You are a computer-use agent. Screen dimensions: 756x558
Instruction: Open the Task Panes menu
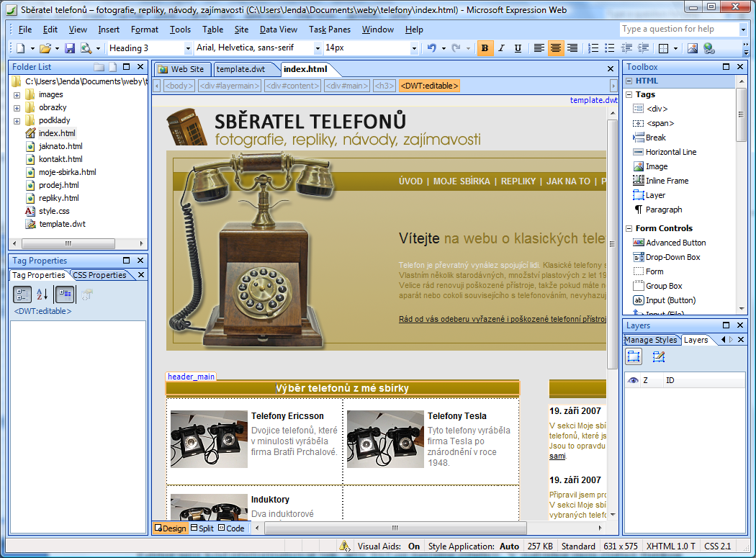coord(329,30)
